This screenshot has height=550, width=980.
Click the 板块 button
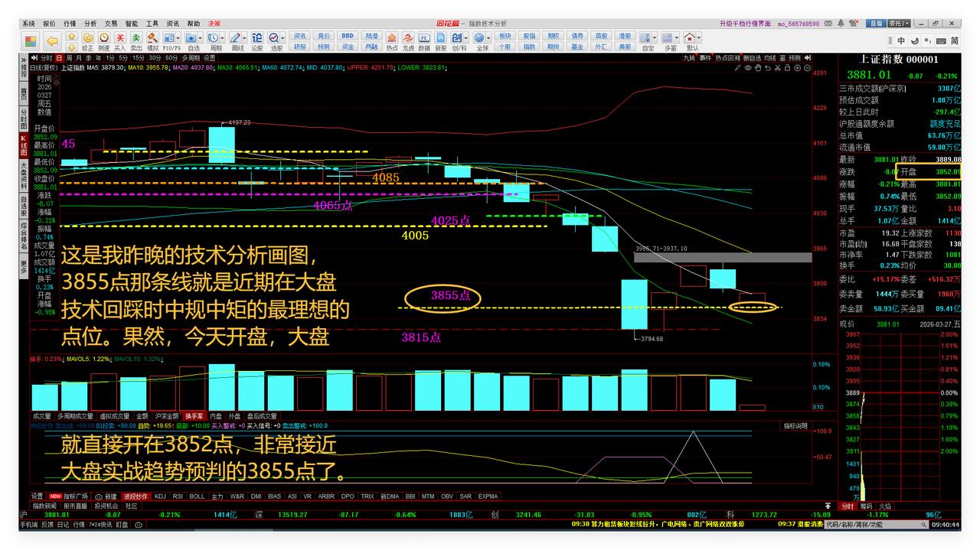tap(505, 36)
